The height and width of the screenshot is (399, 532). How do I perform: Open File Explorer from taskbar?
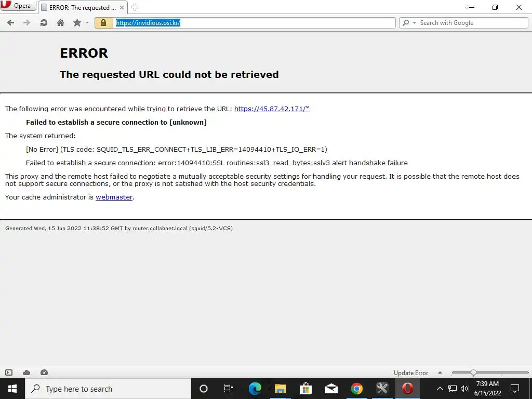click(x=280, y=389)
